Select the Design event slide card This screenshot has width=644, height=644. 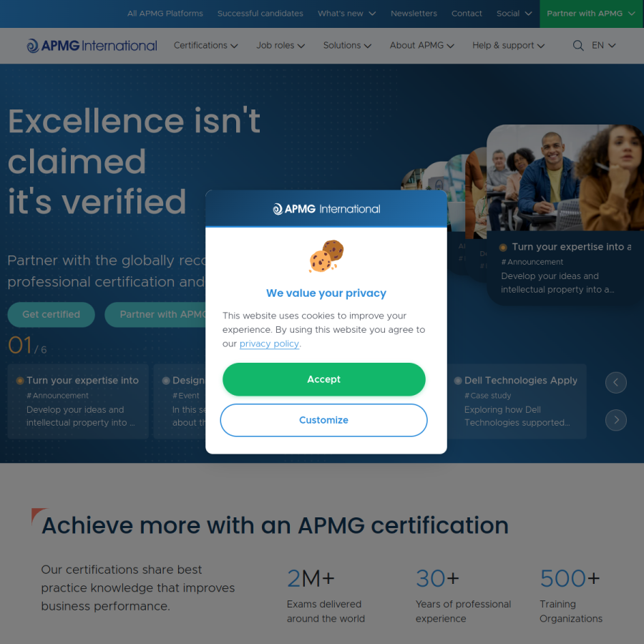[180, 401]
